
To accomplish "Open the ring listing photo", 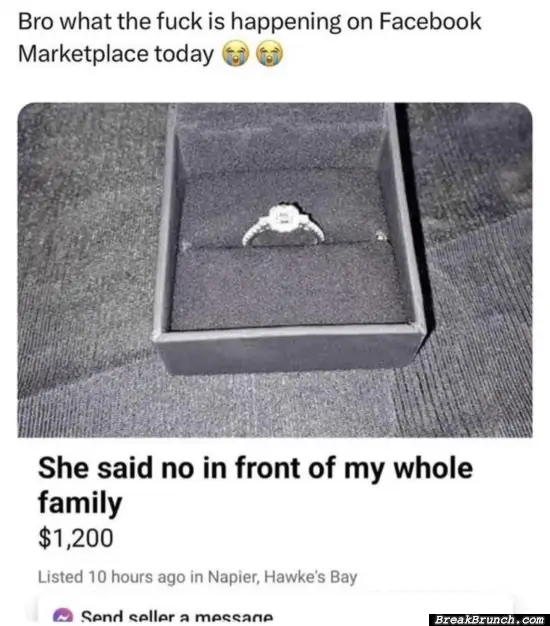I will 275,270.
